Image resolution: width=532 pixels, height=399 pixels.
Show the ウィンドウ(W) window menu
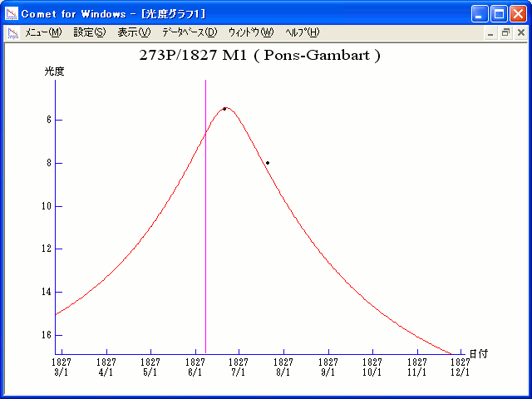[250, 32]
